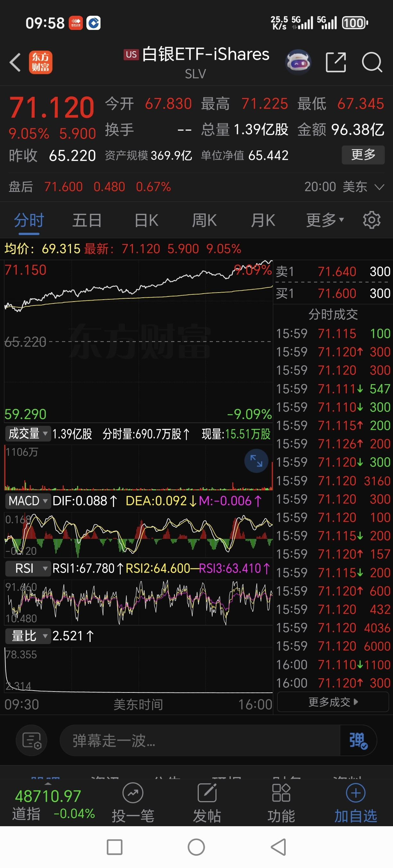Tap the 买1 71.600 bid row
Screen dimensions: 393x868
click(x=333, y=294)
